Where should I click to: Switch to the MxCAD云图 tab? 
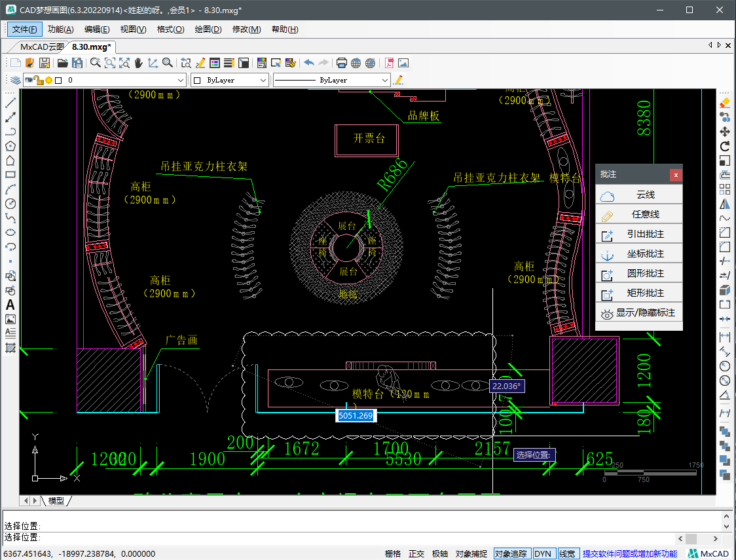pos(42,47)
